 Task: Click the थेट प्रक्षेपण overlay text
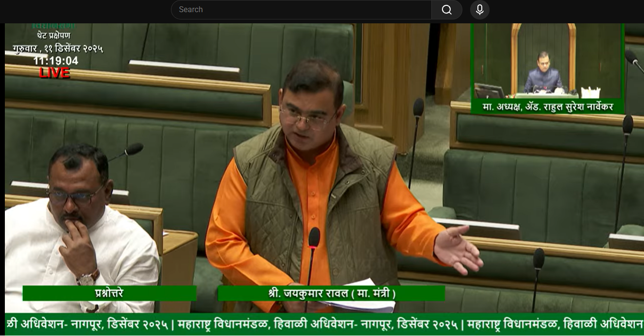pyautogui.click(x=53, y=35)
